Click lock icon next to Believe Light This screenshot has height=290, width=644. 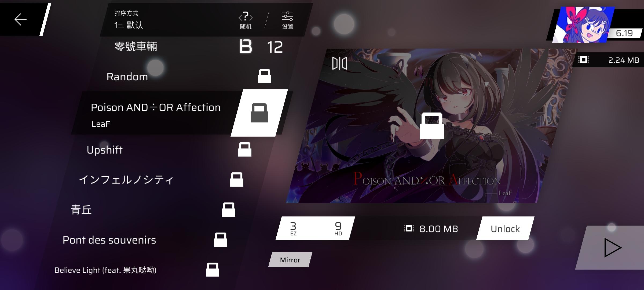tap(213, 270)
